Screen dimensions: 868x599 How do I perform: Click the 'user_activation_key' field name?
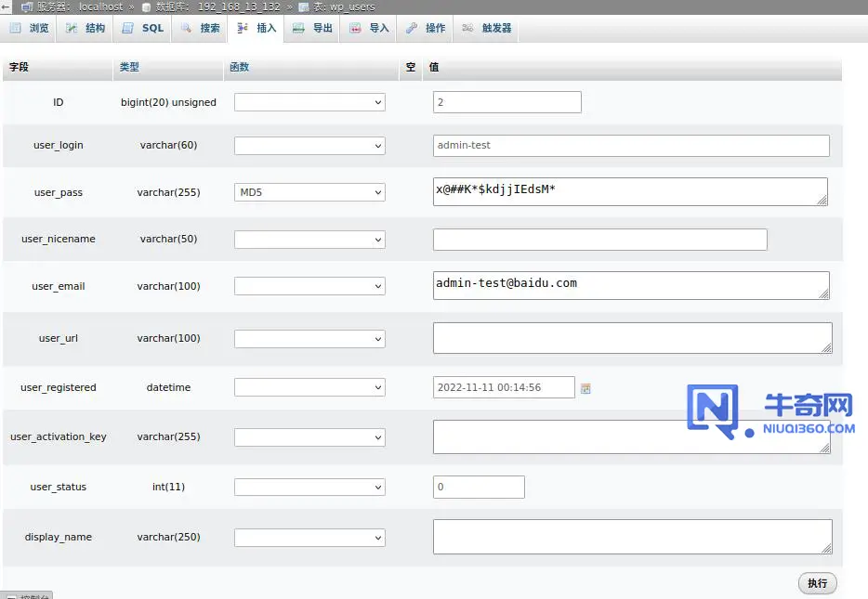pos(59,436)
